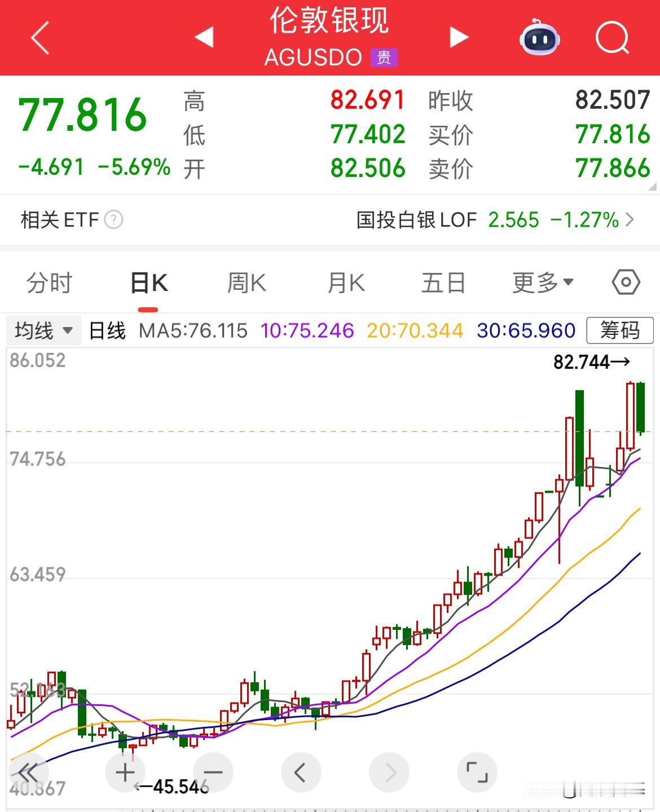Viewport: 660px width, 812px height.
Task: Expand chart to fullscreen view
Action: [477, 773]
